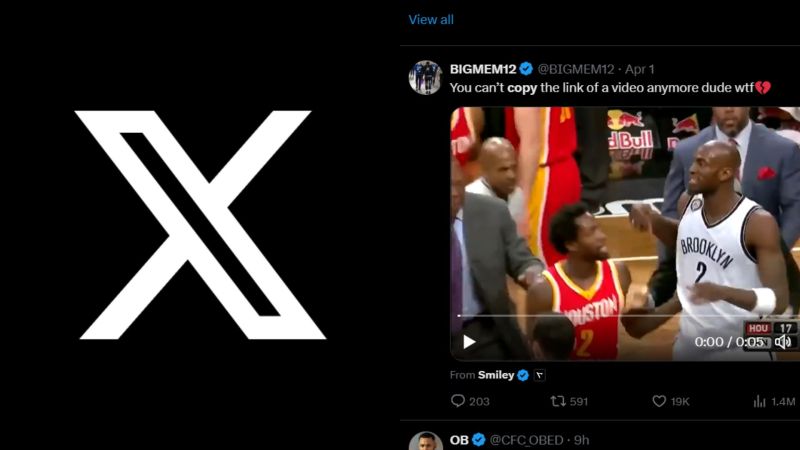Screen dimensions: 800x450
Task: Open view analytics bars icon showing 1.4M
Action: point(760,402)
